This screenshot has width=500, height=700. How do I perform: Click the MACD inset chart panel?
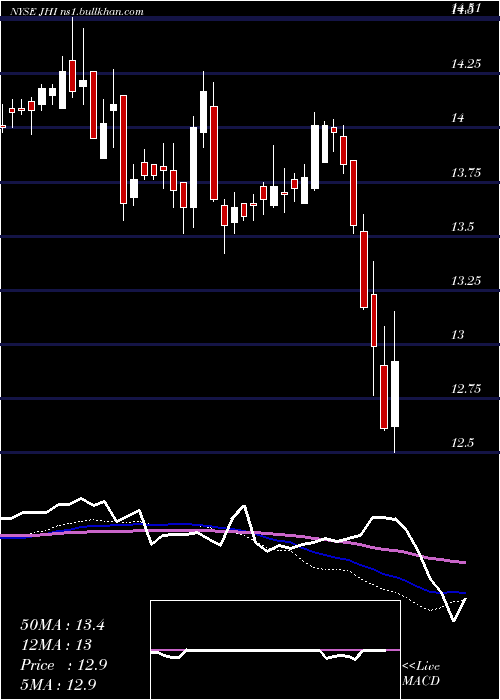coord(275,650)
